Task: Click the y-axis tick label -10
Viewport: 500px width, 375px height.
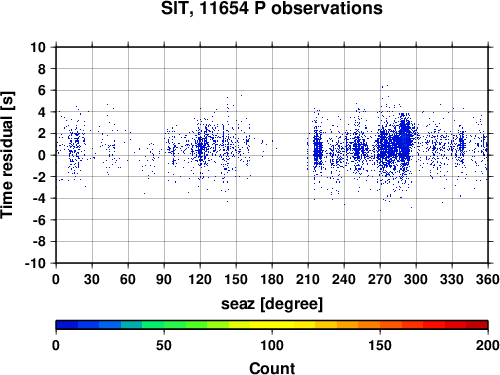Action: pos(36,263)
